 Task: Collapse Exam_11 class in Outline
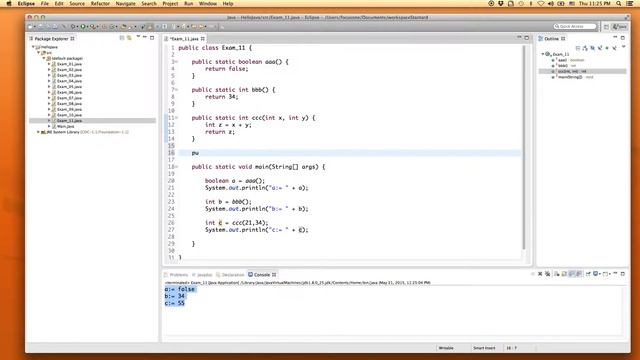click(x=543, y=54)
